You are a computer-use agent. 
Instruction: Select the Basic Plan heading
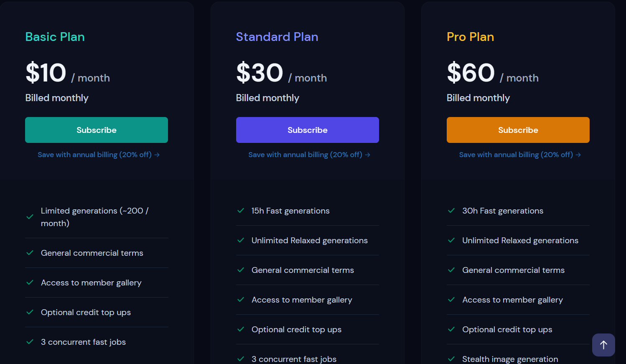coord(55,37)
